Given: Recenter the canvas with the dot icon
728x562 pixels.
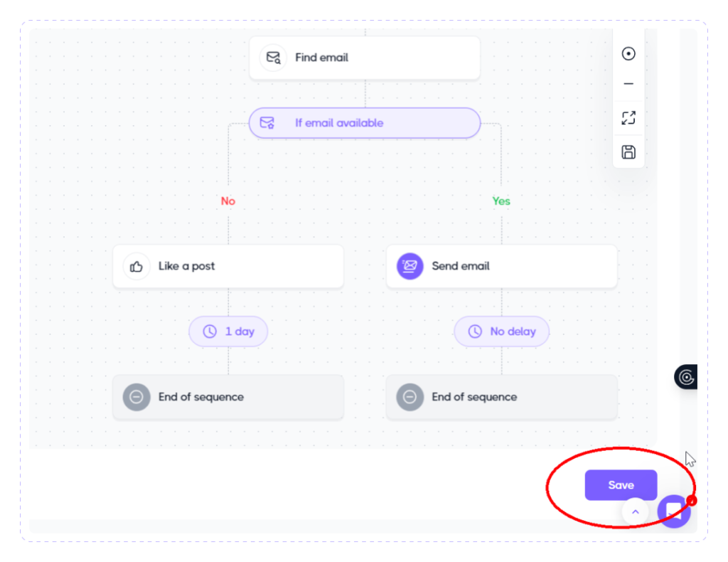Looking at the screenshot, I should click(x=628, y=53).
